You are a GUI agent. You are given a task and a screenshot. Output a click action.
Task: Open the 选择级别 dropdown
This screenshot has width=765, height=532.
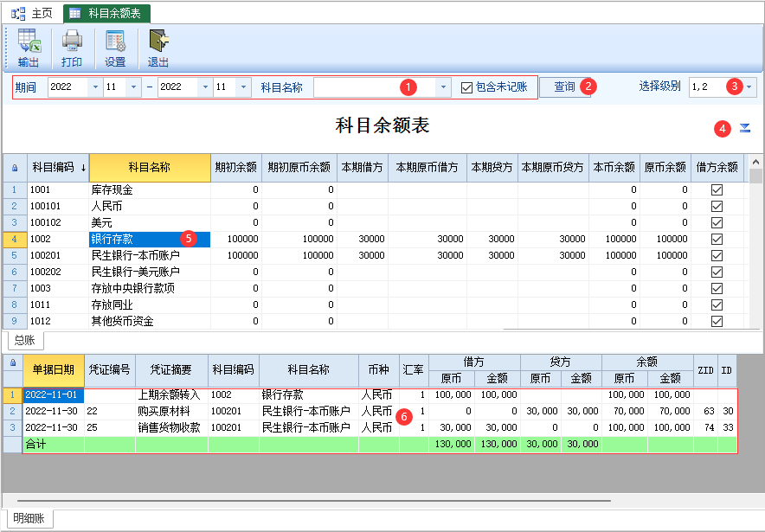(x=749, y=87)
